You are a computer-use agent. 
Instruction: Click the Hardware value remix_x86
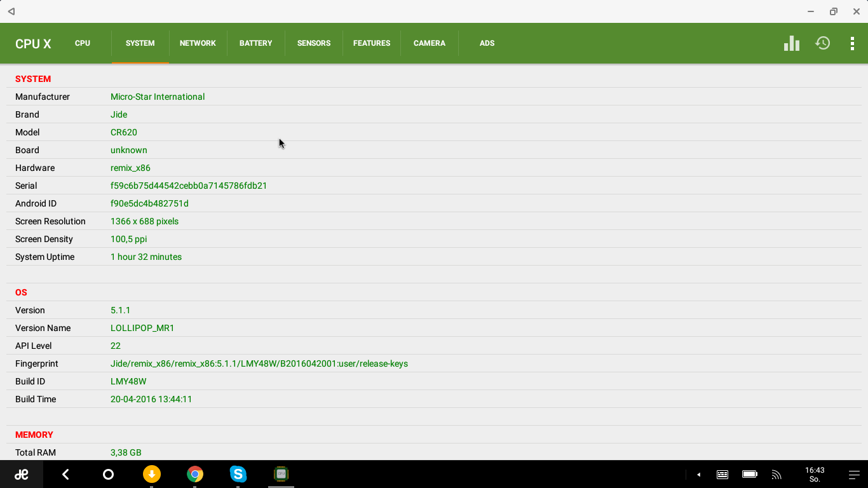(x=130, y=168)
